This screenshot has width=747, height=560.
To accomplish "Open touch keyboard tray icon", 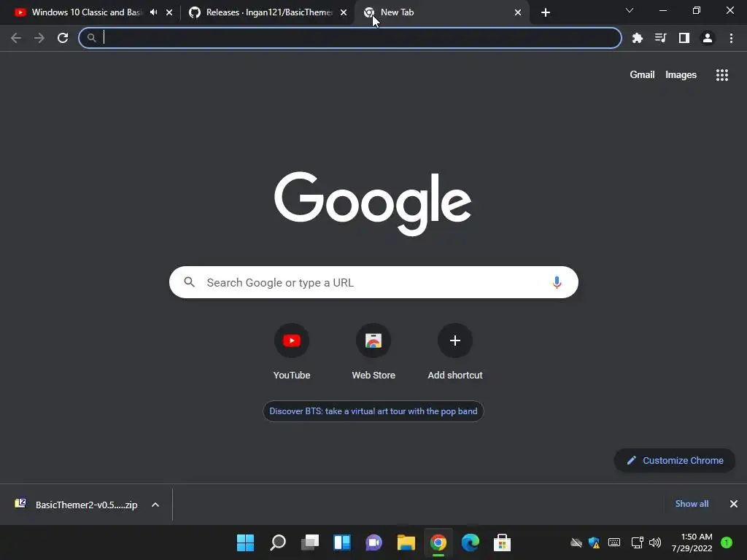I will click(614, 542).
